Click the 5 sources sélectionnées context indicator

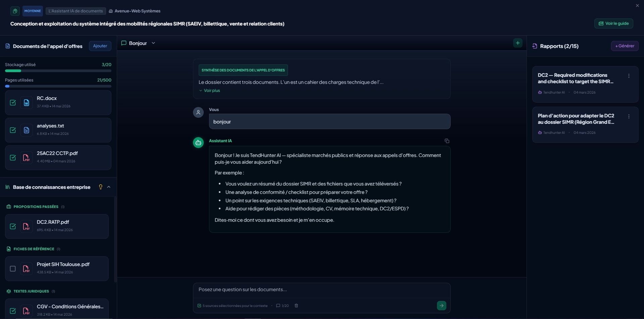tap(233, 306)
